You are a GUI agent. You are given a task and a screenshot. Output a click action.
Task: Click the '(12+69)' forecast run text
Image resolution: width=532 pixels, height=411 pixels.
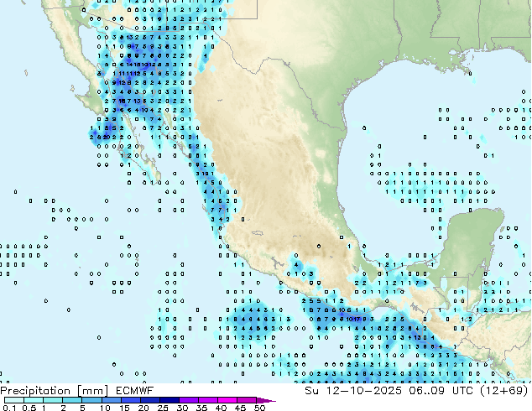(x=503, y=391)
